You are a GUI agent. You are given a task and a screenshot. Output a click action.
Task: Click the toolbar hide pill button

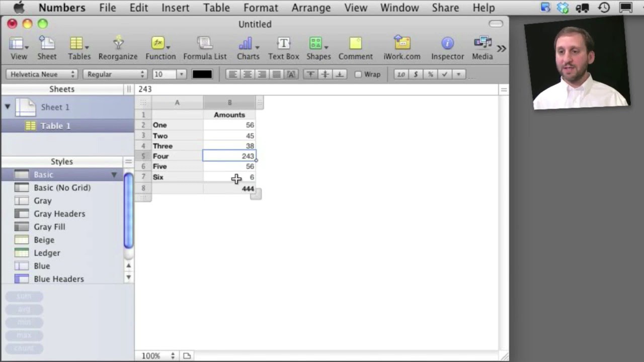496,24
